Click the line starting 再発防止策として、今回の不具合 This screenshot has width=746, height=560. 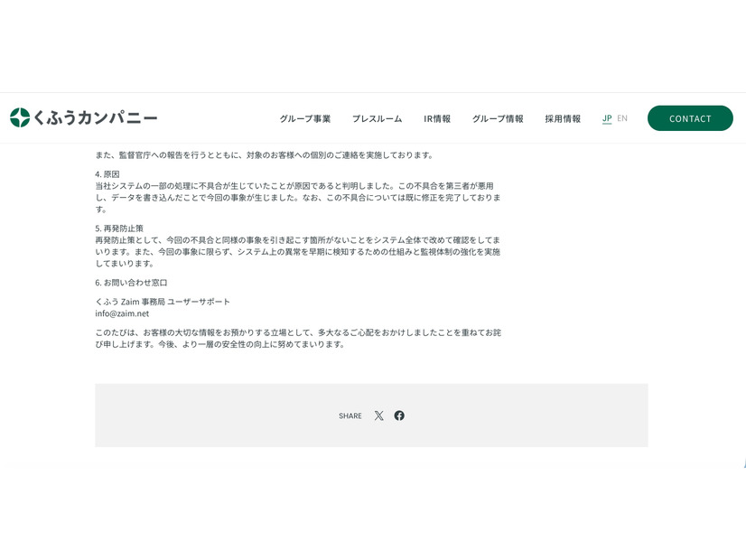click(298, 240)
